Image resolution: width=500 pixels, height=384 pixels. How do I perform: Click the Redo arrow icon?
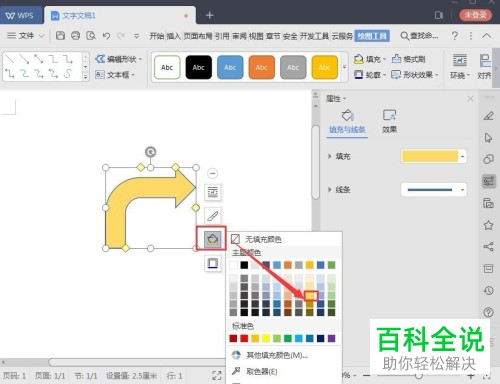pyautogui.click(x=121, y=36)
